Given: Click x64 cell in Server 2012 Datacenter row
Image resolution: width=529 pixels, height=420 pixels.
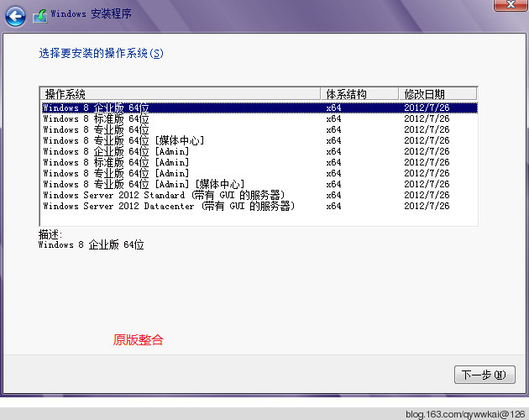Looking at the screenshot, I should click(x=333, y=206).
